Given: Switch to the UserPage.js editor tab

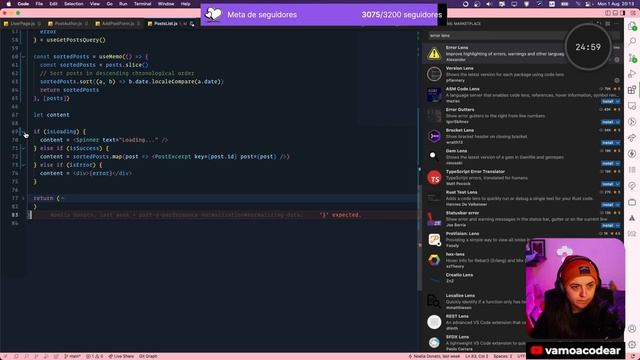Looking at the screenshot, I should pyautogui.click(x=21, y=24).
